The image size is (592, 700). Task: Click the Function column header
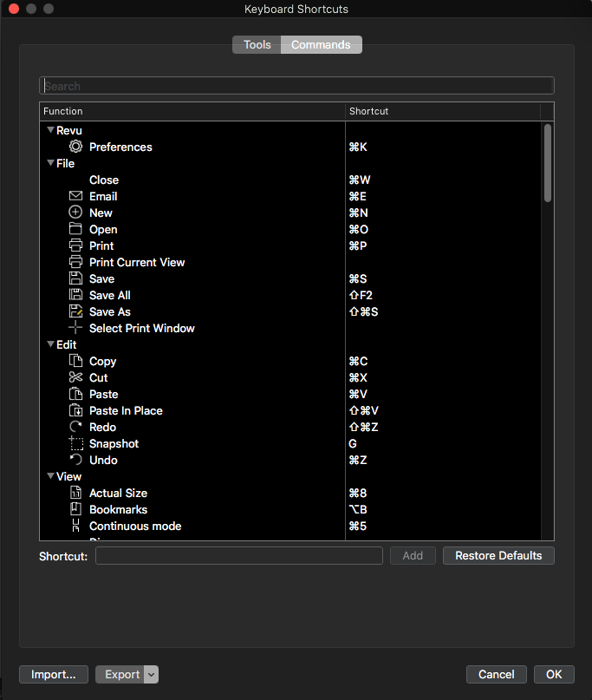192,111
